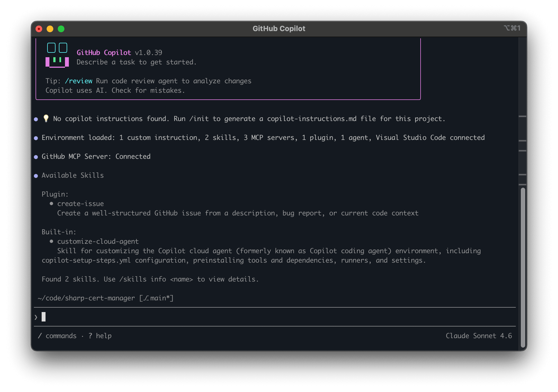This screenshot has height=392, width=558.
Task: Click 'GitHub MCP Server: Connected' line
Action: coord(96,157)
